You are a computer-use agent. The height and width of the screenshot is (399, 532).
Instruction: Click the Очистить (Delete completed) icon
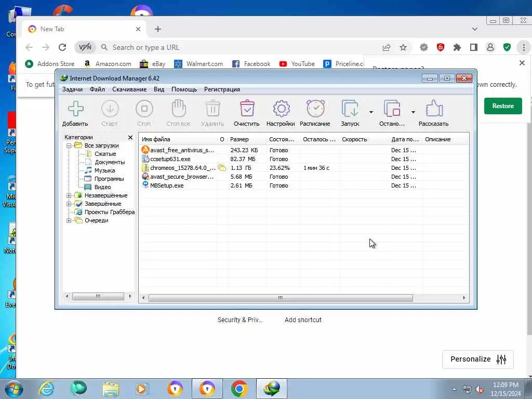[x=247, y=109]
